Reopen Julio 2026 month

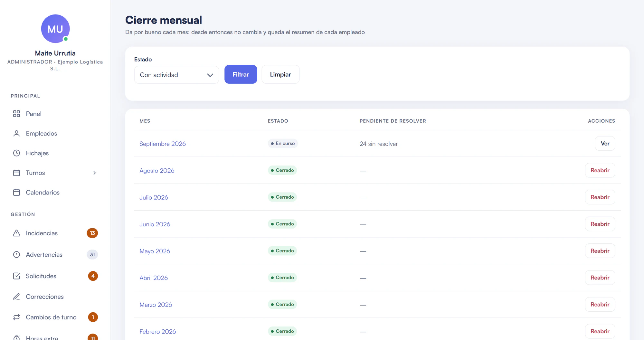pyautogui.click(x=600, y=197)
